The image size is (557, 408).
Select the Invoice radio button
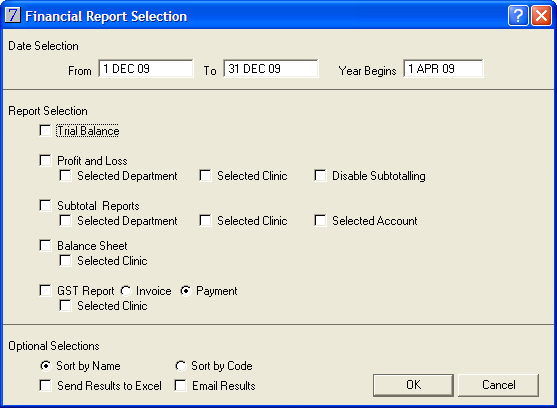point(126,291)
